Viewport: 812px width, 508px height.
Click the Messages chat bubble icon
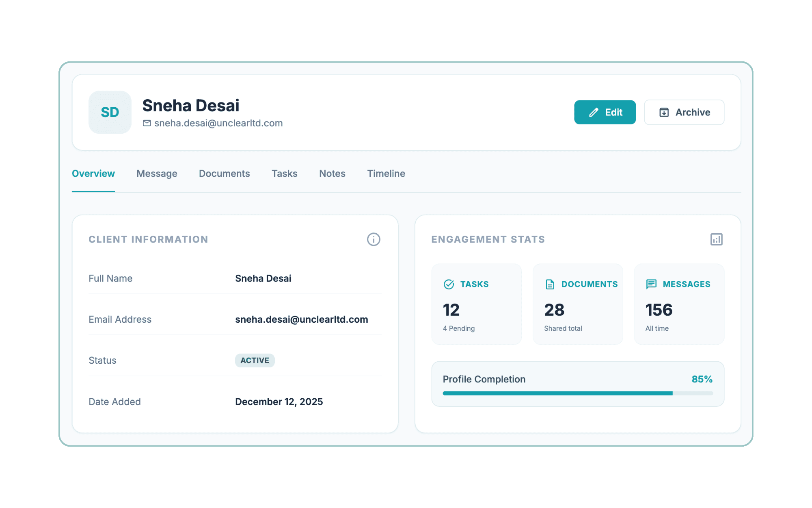coord(651,284)
